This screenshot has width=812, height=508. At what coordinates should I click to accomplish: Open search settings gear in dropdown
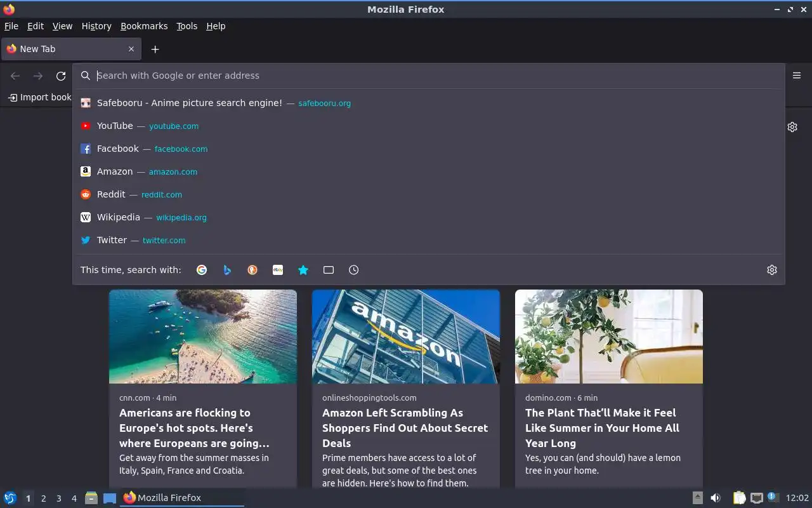[772, 270]
